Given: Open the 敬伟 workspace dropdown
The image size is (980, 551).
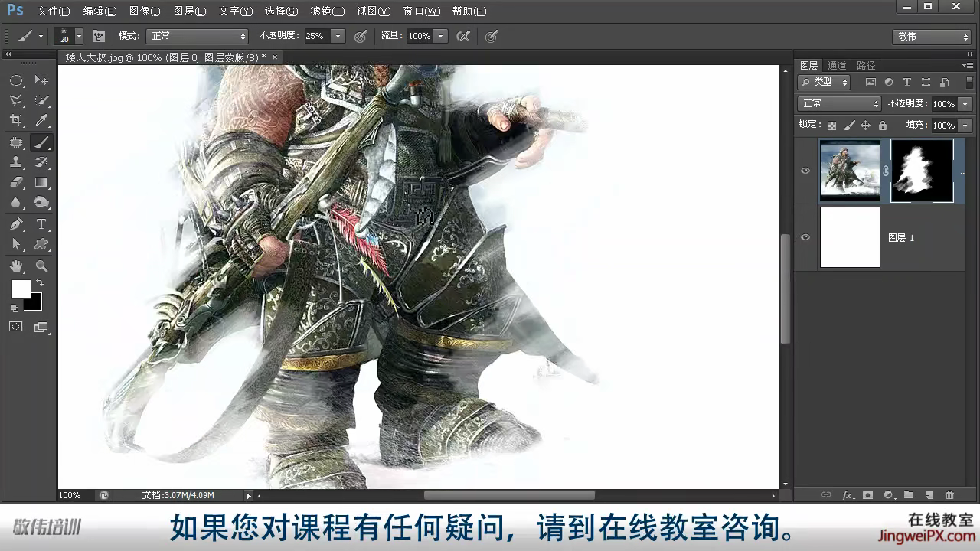Looking at the screenshot, I should pos(932,37).
